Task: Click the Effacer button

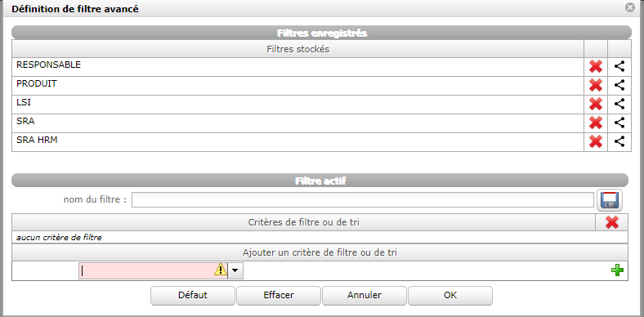Action: click(x=279, y=295)
